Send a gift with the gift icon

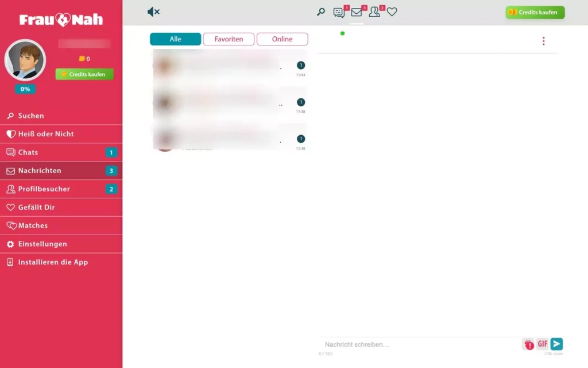point(528,344)
